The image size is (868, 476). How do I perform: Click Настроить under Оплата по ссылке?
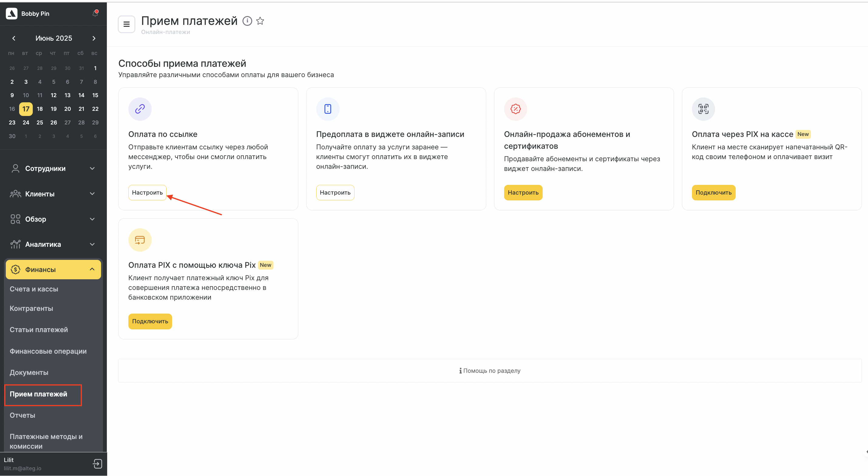147,192
